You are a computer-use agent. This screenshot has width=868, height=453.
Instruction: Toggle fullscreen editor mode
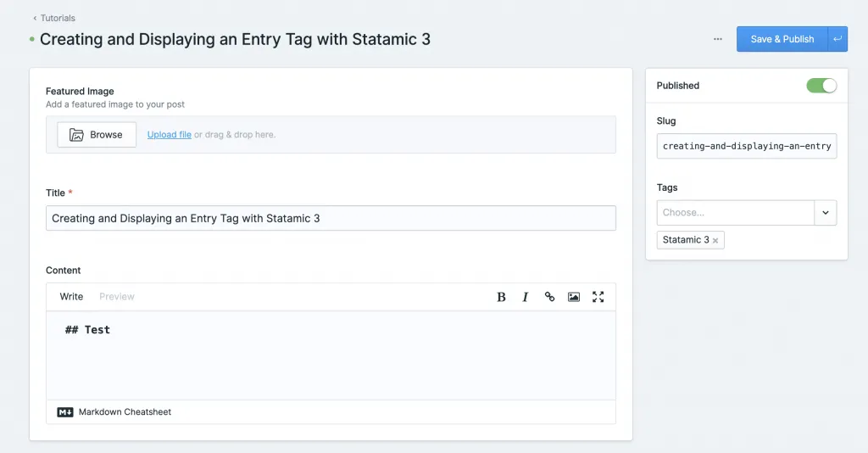598,297
